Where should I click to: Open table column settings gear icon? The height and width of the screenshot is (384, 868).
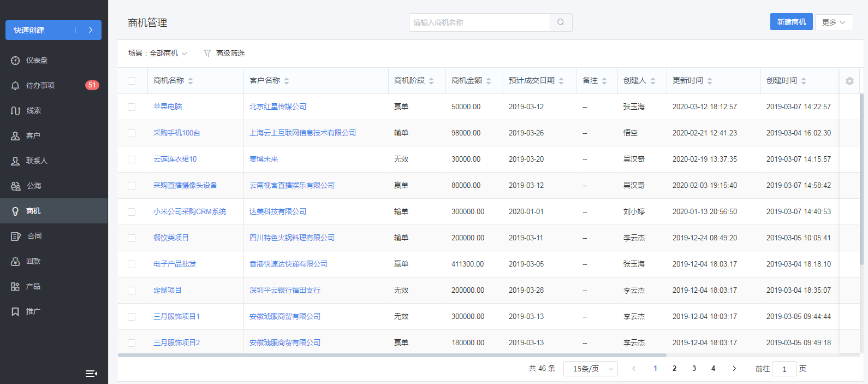(x=849, y=81)
